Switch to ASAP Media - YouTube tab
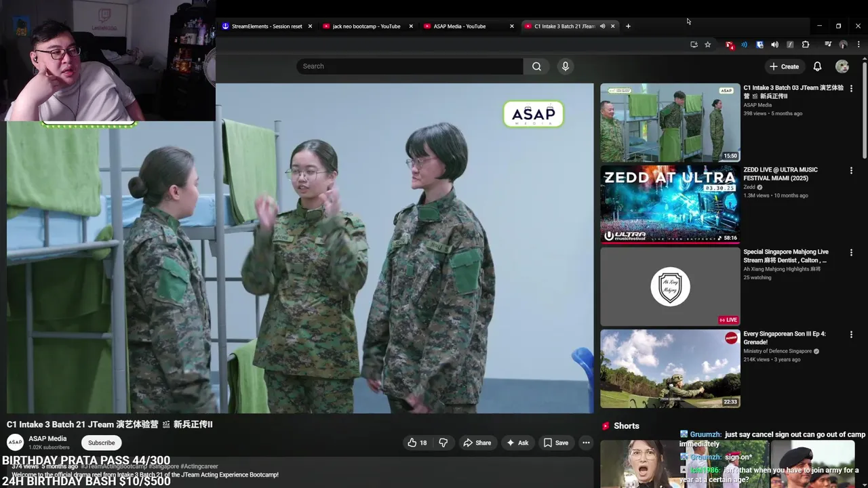 pos(468,26)
